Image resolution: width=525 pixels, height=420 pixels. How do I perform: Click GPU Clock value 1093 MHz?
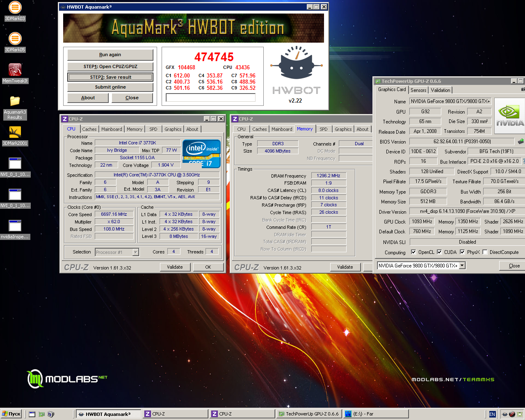click(x=422, y=221)
